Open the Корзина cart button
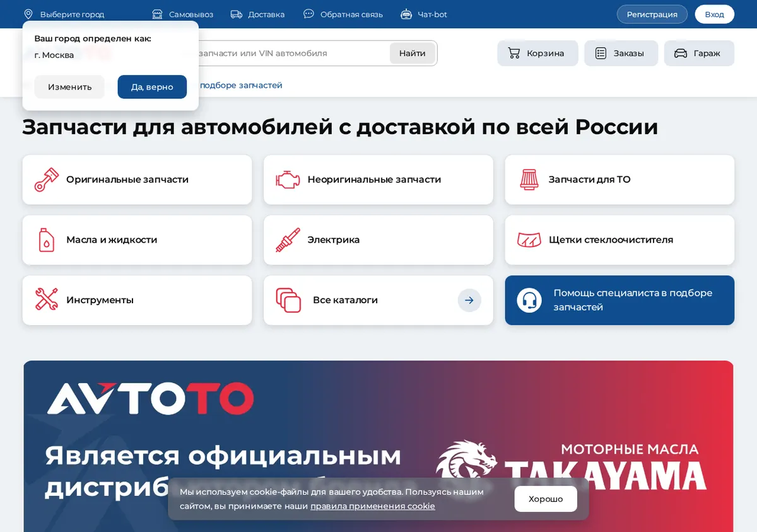 (x=537, y=54)
